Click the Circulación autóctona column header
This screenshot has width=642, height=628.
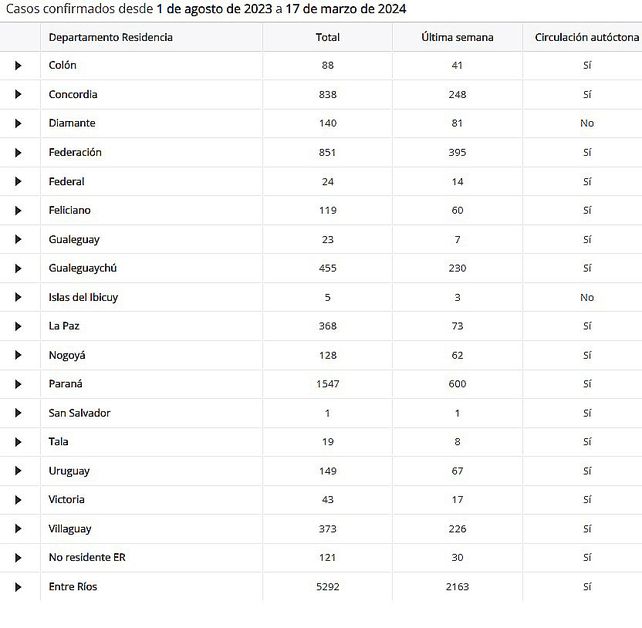[586, 37]
